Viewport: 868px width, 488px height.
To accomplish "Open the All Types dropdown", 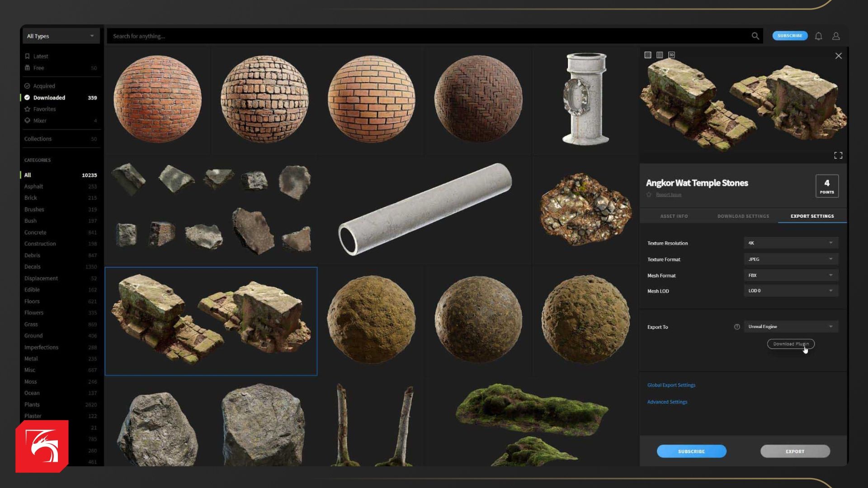I will click(61, 36).
